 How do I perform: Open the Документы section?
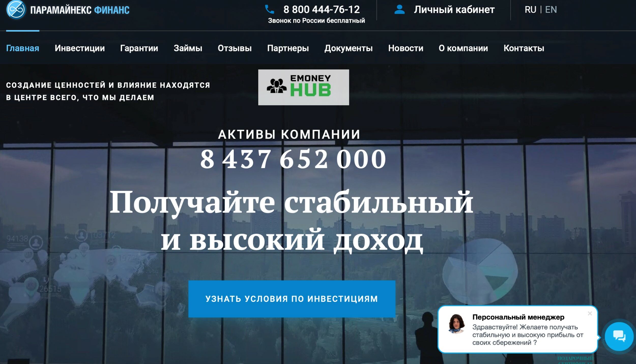point(348,48)
